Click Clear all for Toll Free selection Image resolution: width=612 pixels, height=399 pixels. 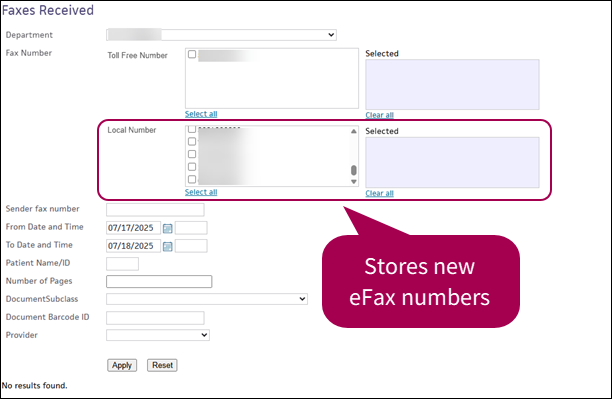pos(379,115)
